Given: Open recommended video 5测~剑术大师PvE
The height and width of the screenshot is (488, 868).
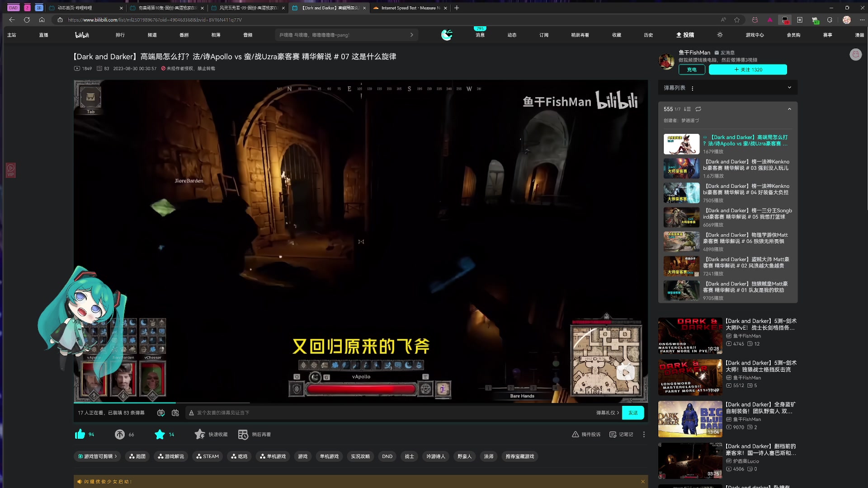Looking at the screenshot, I should pyautogui.click(x=728, y=335).
